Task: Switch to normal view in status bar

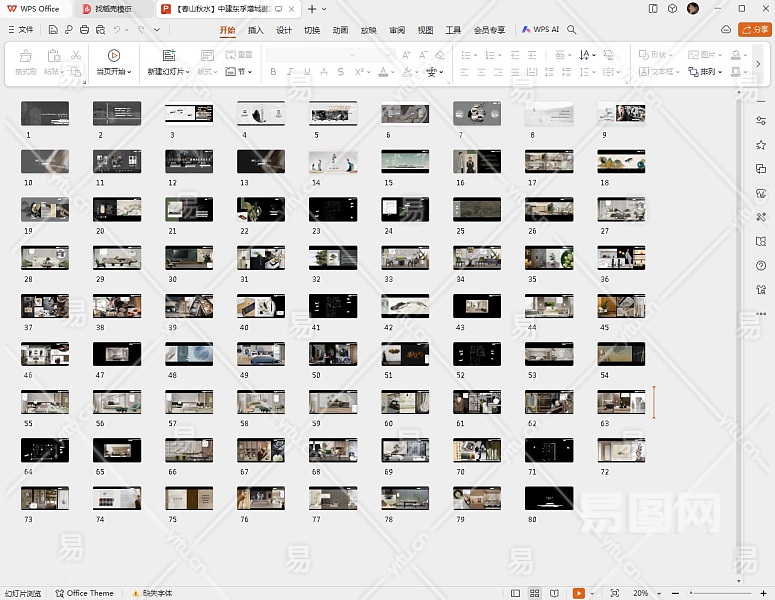Action: point(517,593)
